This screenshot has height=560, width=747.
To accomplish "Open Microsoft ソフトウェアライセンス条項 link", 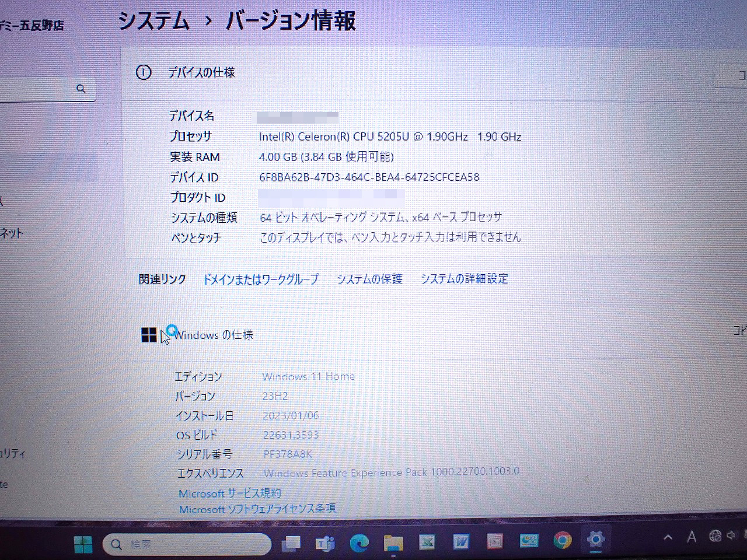I will click(x=257, y=509).
